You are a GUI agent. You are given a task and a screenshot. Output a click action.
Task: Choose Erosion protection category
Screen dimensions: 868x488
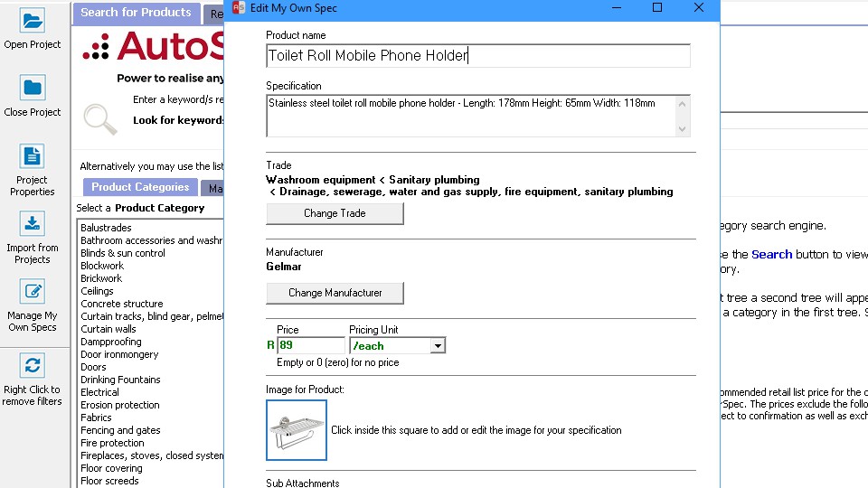(119, 405)
